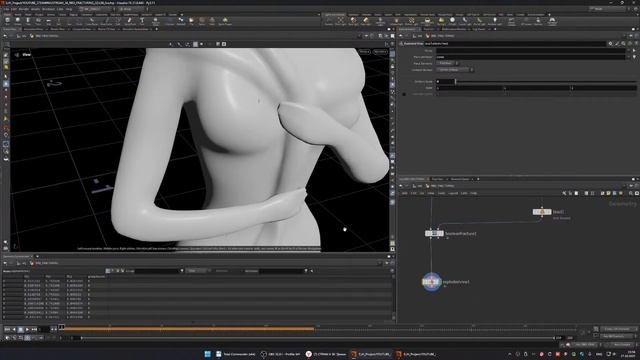The image size is (640, 360).
Task: Open the File menu
Action: coord(6,9)
